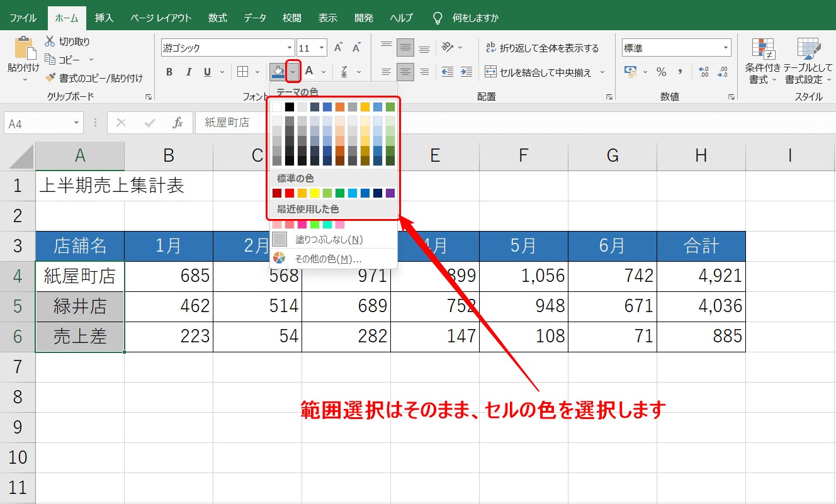Choose 塗りつぶしなし (No Fill) option
The height and width of the screenshot is (504, 836).
334,240
